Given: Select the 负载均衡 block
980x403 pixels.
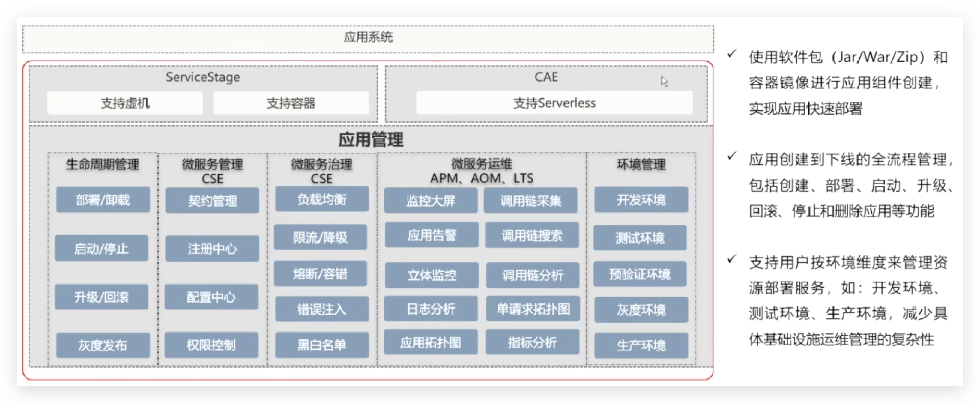Looking at the screenshot, I should 322,199.
